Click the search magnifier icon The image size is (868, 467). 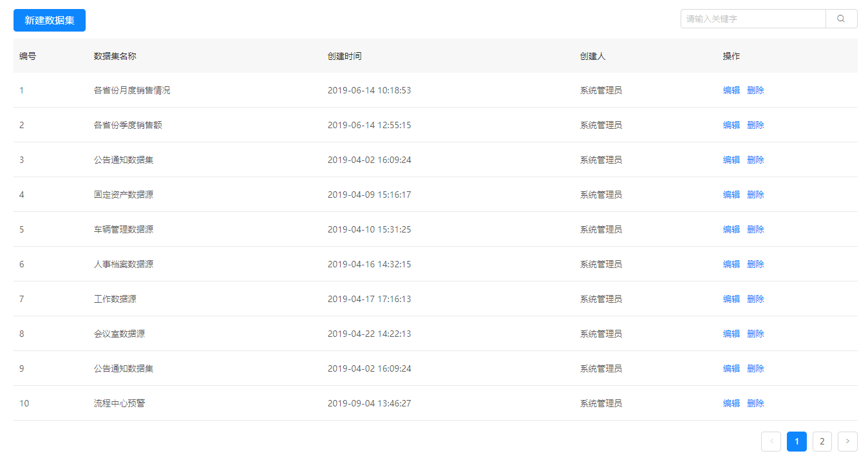[x=841, y=19]
